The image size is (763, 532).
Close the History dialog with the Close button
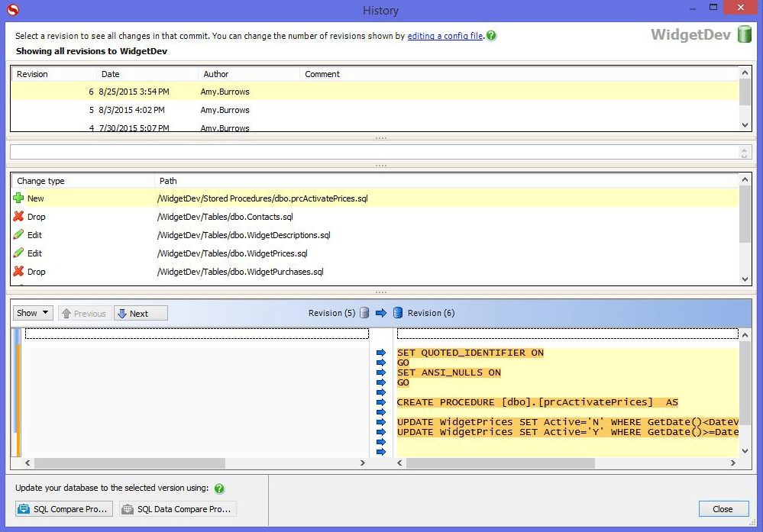pos(723,508)
